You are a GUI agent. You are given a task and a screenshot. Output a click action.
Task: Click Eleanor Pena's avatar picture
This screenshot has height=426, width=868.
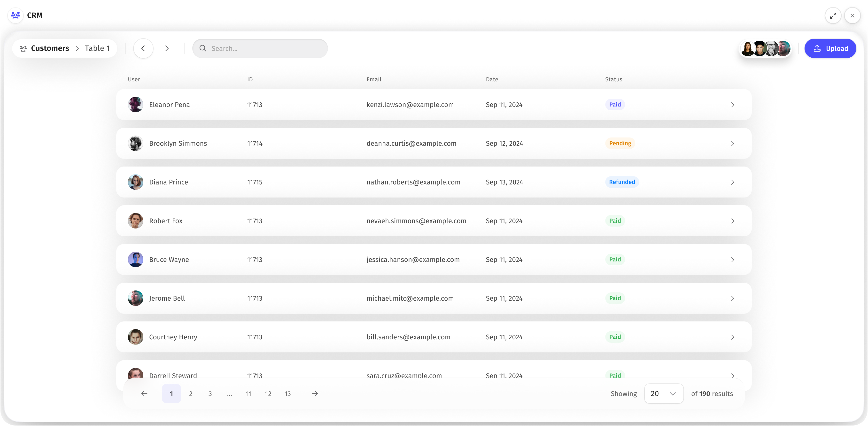tap(135, 105)
